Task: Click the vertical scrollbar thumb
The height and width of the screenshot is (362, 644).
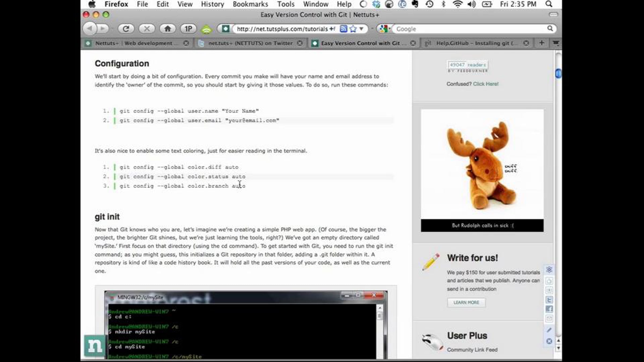Action: [x=558, y=73]
